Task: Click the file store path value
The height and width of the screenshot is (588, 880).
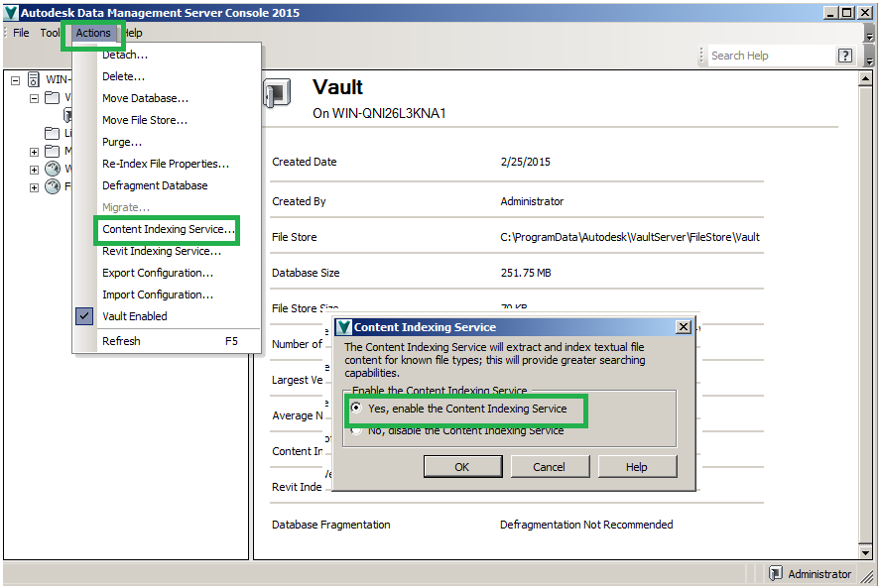Action: coord(630,237)
